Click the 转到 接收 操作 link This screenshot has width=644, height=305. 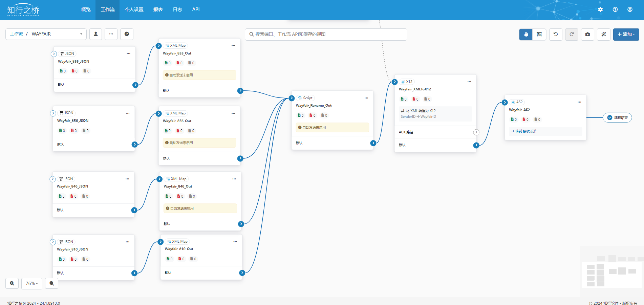point(524,131)
